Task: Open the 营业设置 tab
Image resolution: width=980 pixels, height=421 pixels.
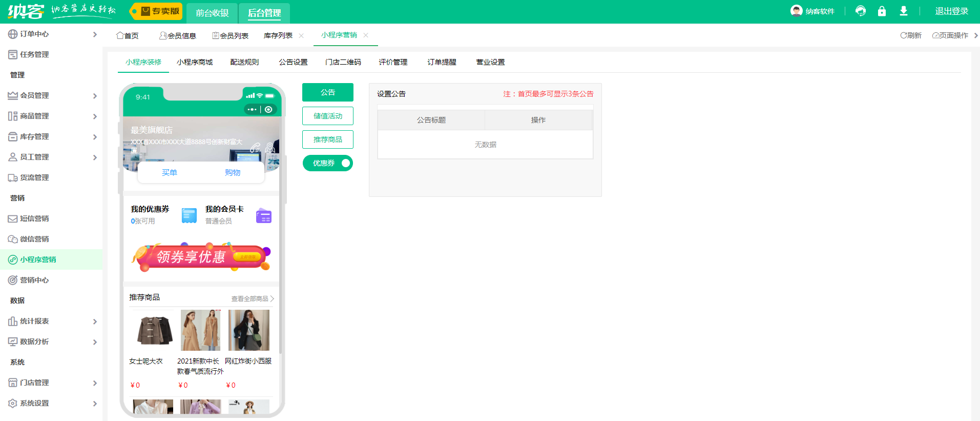Action: [490, 62]
